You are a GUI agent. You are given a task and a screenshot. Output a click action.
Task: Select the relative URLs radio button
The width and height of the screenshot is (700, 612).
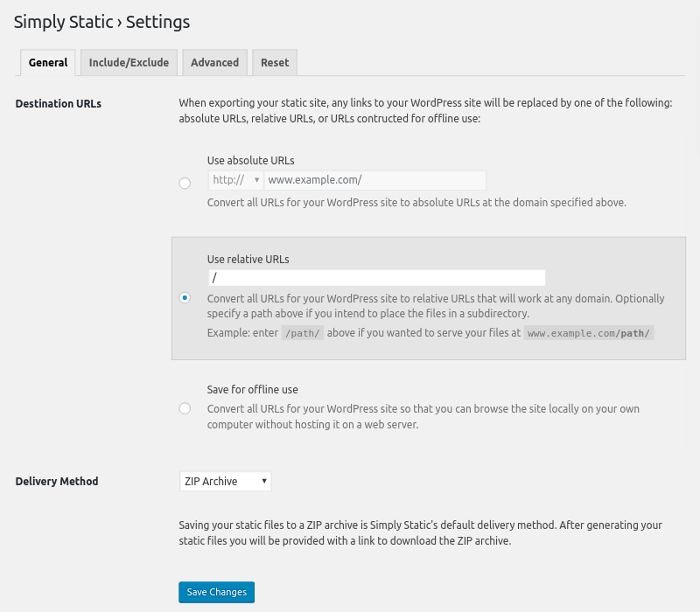[x=185, y=297]
